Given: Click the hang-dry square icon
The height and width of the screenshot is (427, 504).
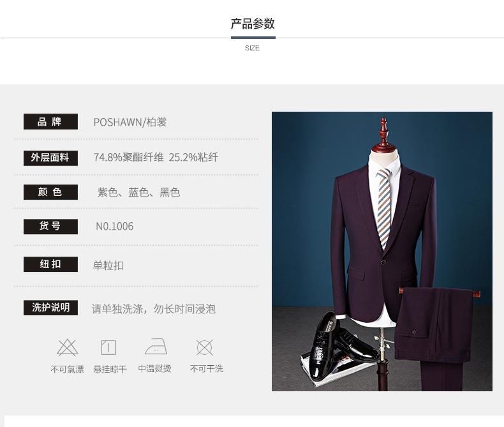Looking at the screenshot, I should point(108,347).
